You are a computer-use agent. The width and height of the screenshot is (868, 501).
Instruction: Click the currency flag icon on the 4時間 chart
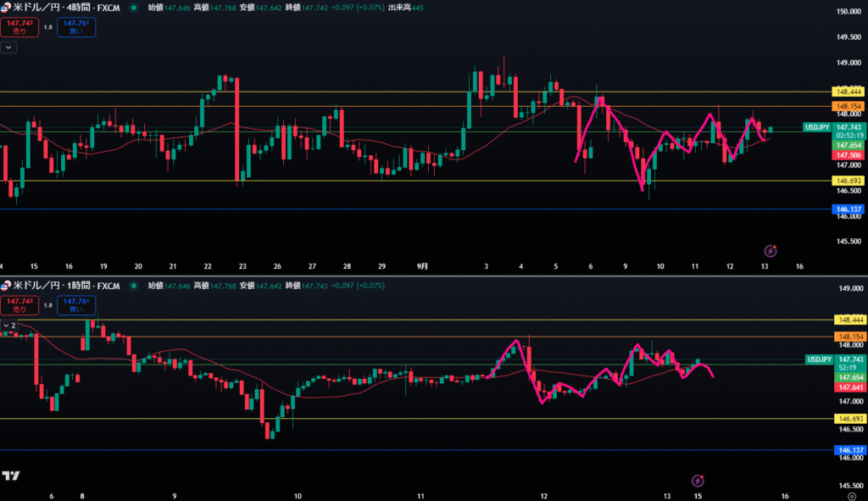6,8
